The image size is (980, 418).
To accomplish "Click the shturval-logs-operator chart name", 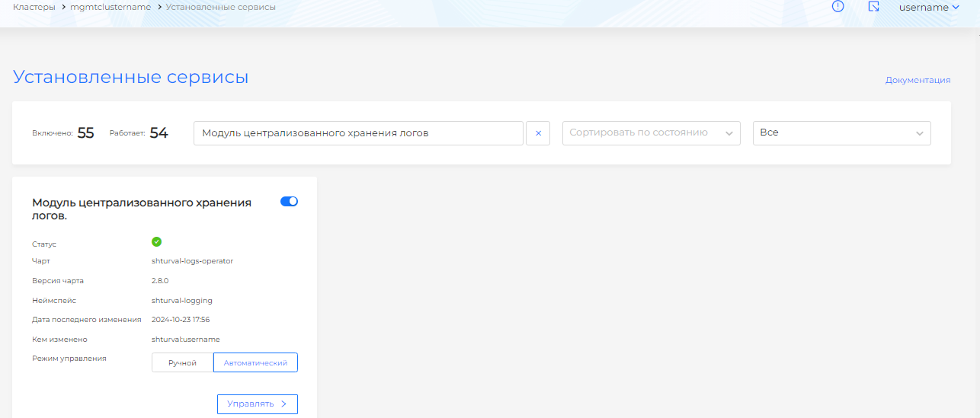I will (192, 261).
